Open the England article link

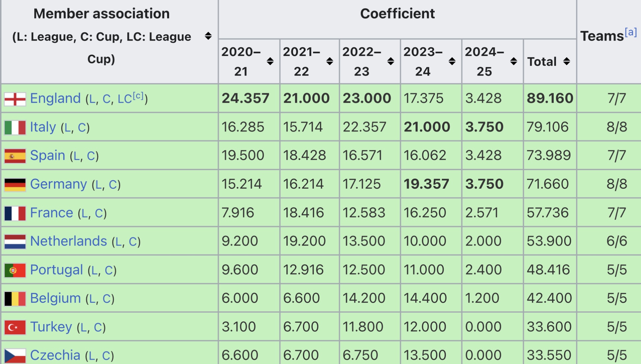[55, 98]
